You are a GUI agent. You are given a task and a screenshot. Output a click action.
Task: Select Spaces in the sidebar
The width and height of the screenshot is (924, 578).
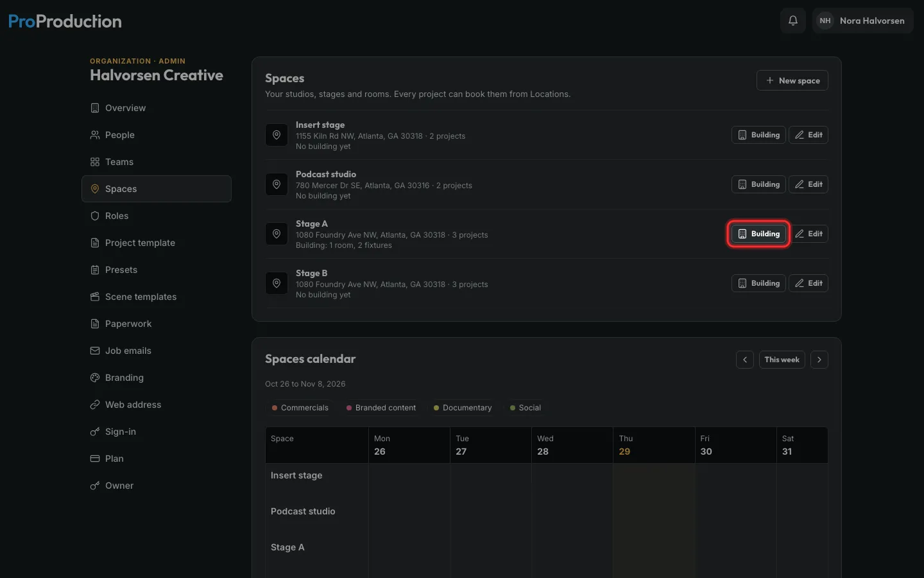pyautogui.click(x=157, y=189)
